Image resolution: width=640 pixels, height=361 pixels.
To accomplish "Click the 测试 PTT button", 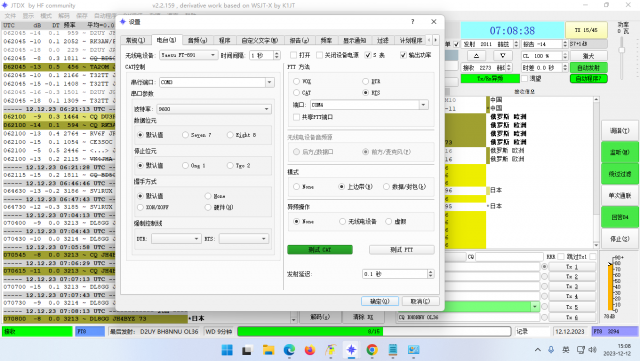I will click(x=402, y=250).
